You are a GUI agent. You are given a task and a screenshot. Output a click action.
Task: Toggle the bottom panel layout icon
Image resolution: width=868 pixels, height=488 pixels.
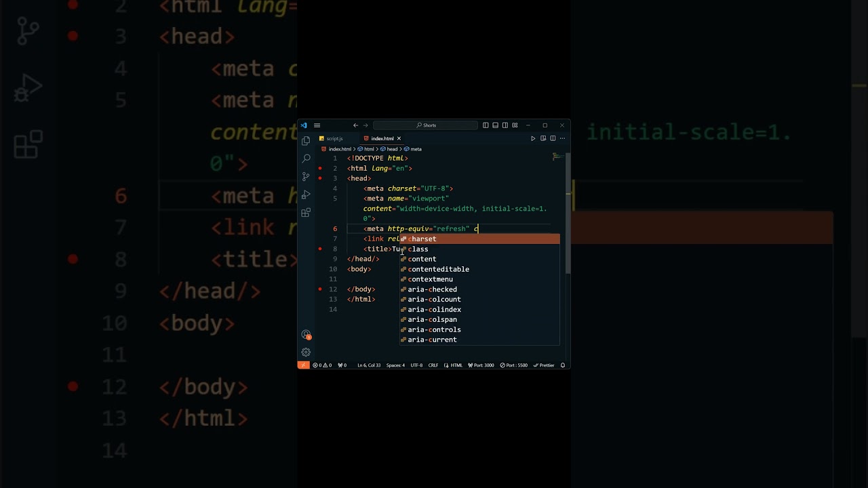pos(495,125)
